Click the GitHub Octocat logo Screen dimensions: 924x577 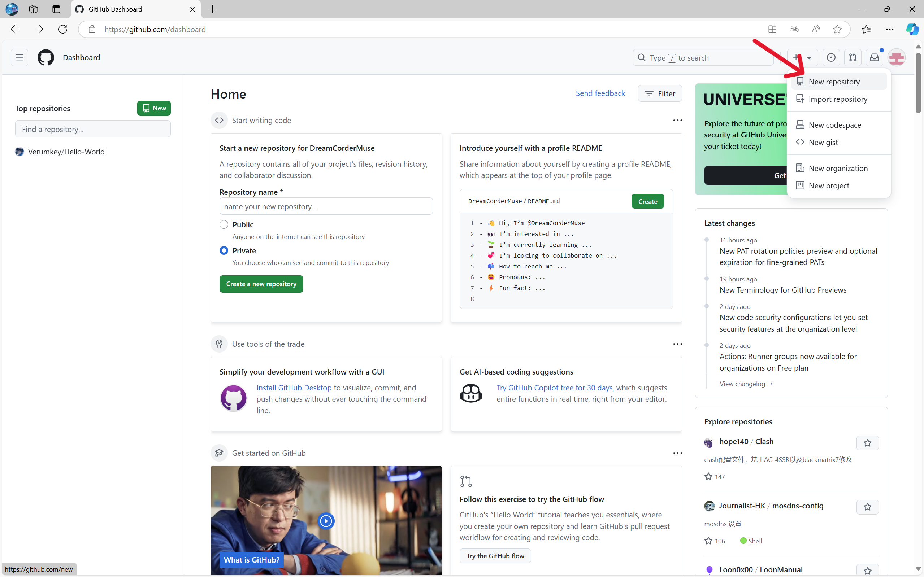tap(46, 58)
